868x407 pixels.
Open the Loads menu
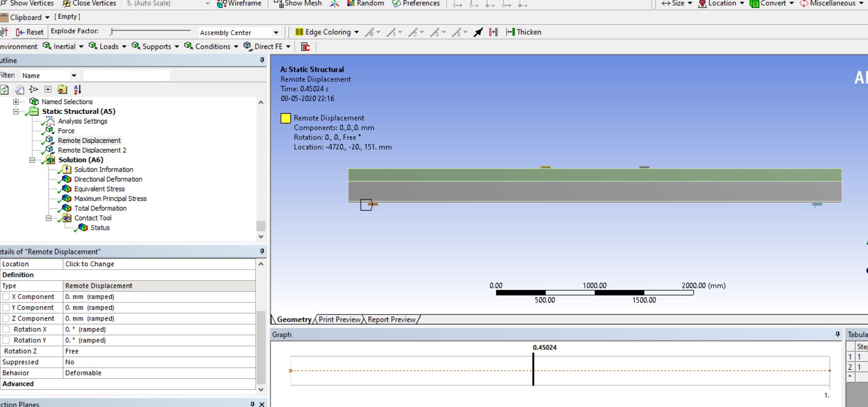107,46
